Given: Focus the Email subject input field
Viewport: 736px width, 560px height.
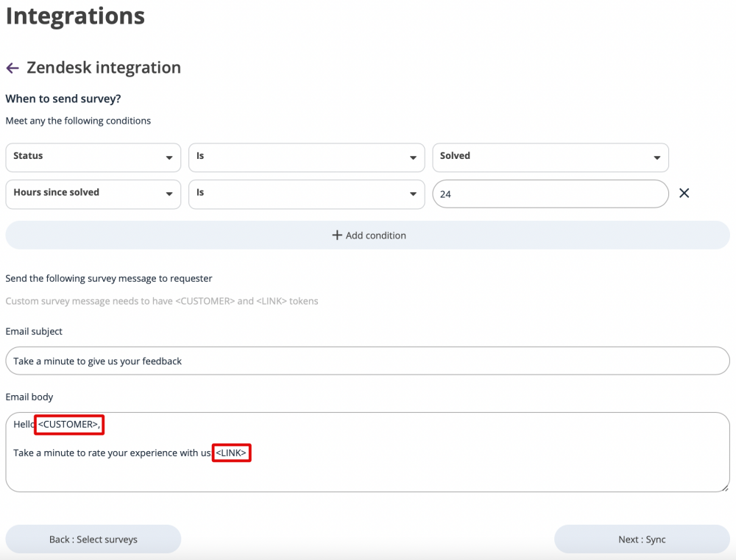Looking at the screenshot, I should coord(367,361).
